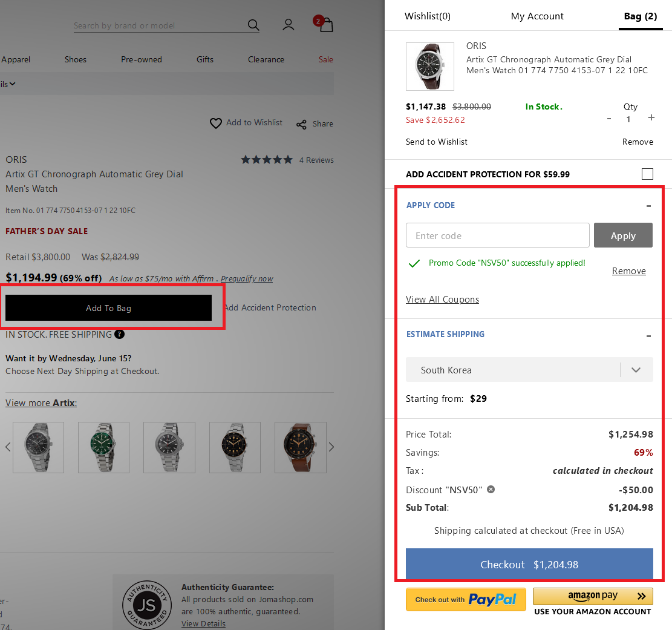Image resolution: width=672 pixels, height=630 pixels.
Task: Select the first grey-dial Artix watch thumbnail
Action: tap(38, 447)
